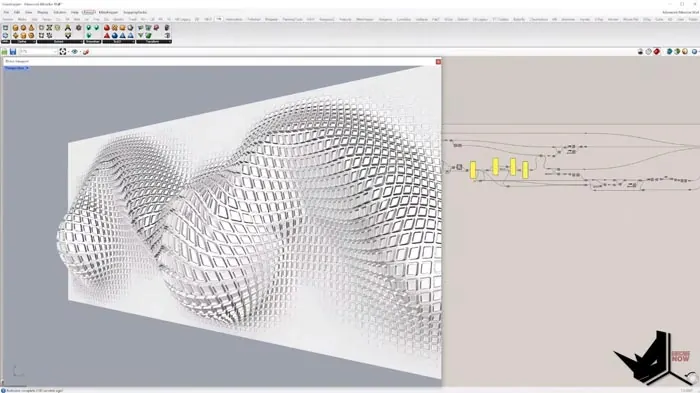Image resolution: width=700 pixels, height=393 pixels.
Task: Click the red Sketch marker icon
Action: point(86,52)
